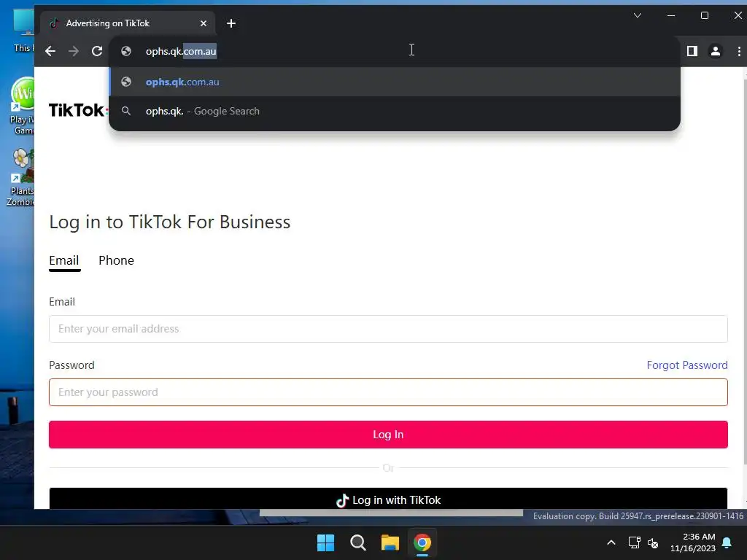The height and width of the screenshot is (560, 747).
Task: Click the horizontal scrollbar at page bottom
Action: tap(391, 513)
